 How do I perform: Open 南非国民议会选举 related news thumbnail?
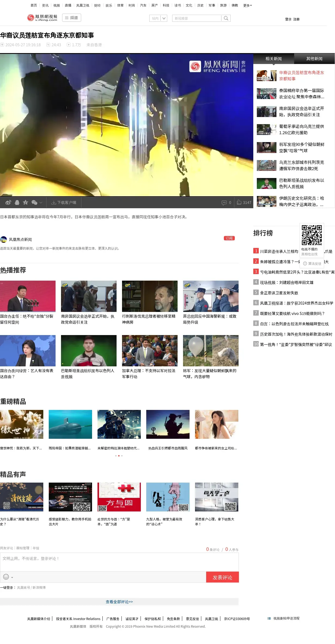pyautogui.click(x=267, y=112)
